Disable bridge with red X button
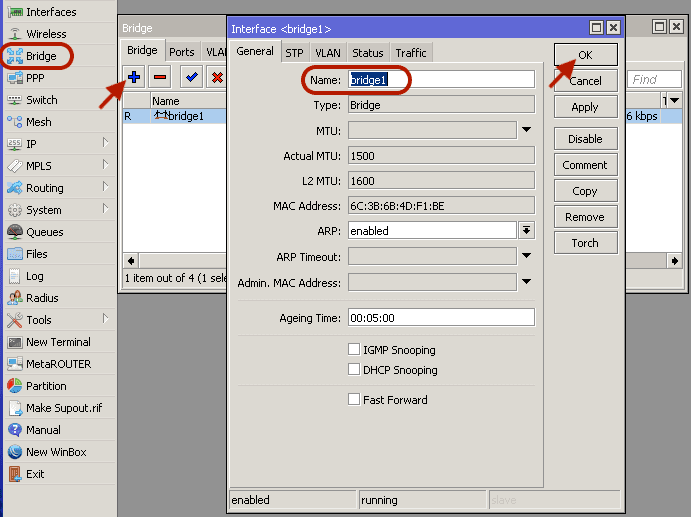Image resolution: width=691 pixels, height=517 pixels. click(217, 78)
